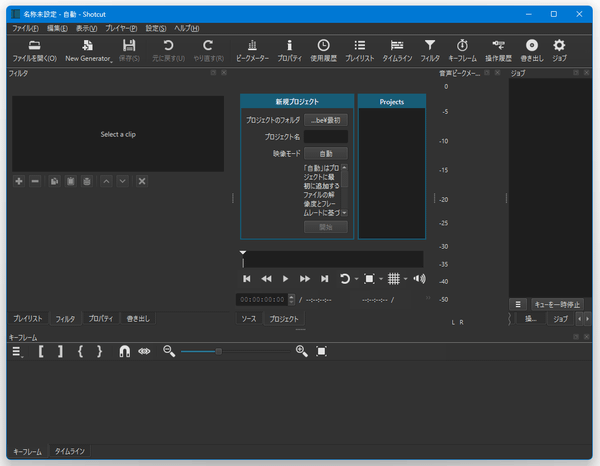Open the 使用履歴 recent panel
The image size is (600, 466).
(x=323, y=51)
